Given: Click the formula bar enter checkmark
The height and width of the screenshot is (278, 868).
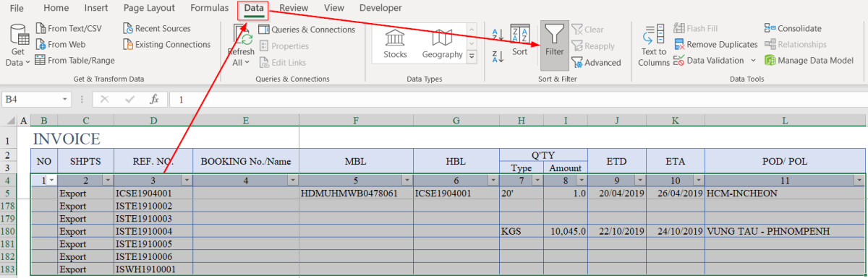Looking at the screenshot, I should tap(129, 99).
